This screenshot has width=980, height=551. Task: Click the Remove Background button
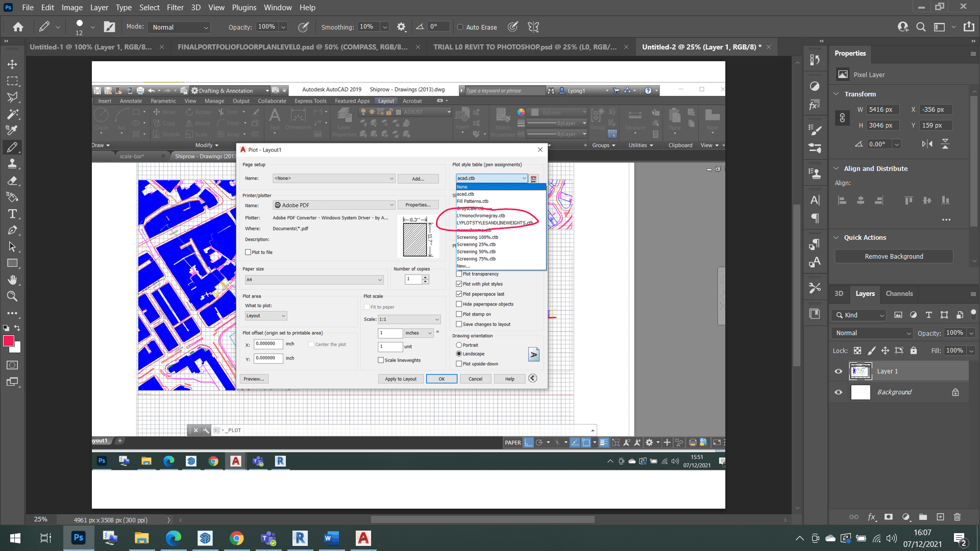coord(893,256)
